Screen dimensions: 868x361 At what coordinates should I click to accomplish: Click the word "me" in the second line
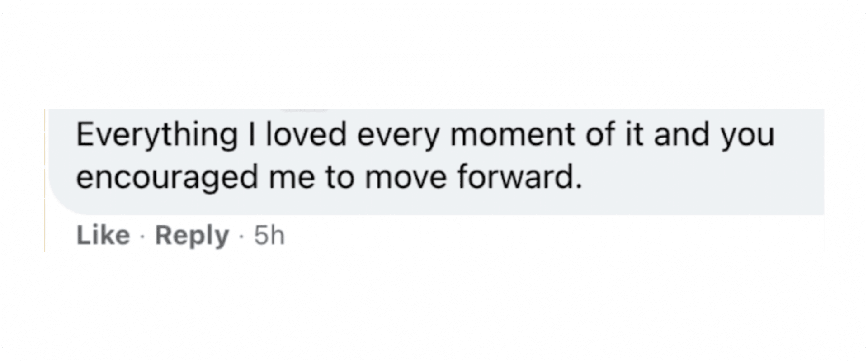[292, 177]
